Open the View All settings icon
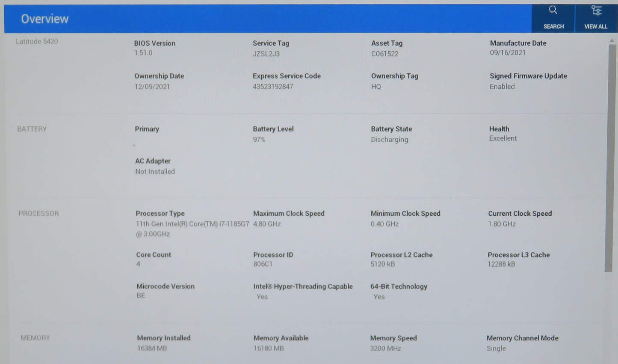618x364 pixels. point(596,10)
